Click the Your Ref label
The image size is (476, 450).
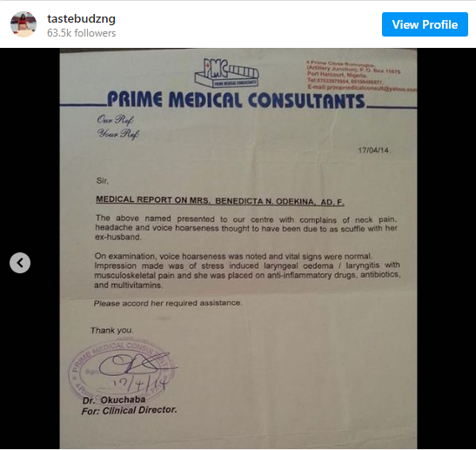(118, 133)
